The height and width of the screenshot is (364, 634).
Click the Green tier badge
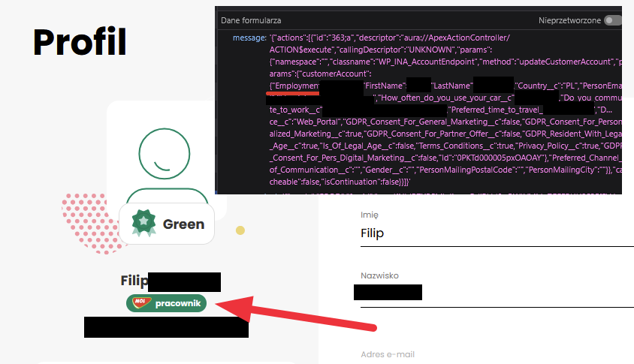[x=167, y=224]
